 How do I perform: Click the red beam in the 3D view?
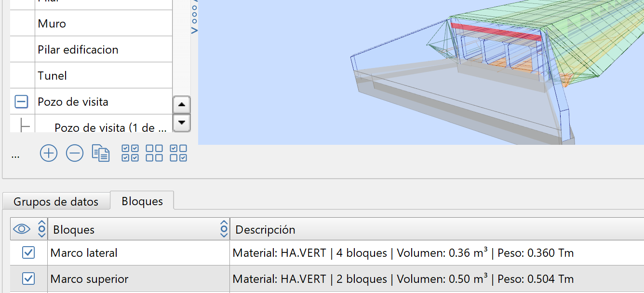[x=496, y=32]
